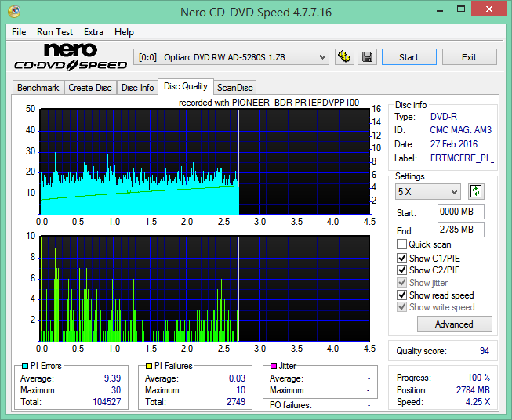Click the Start button
This screenshot has height=420, width=512.
tap(409, 57)
